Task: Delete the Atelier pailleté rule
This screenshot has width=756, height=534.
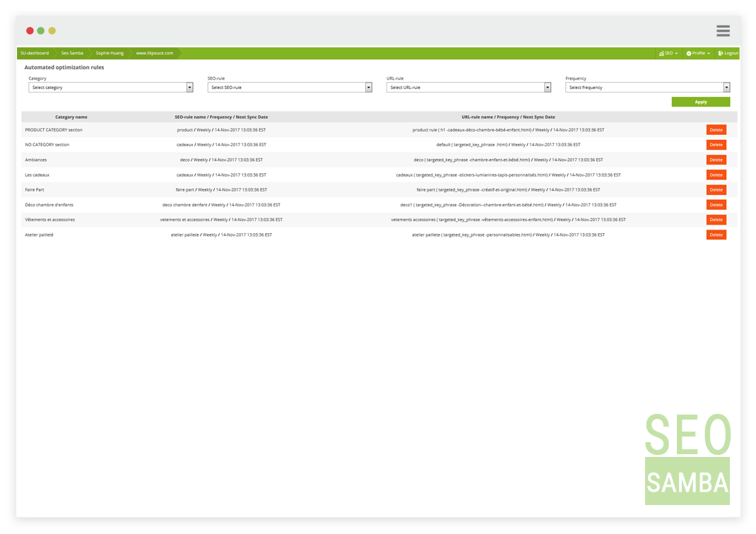Action: [716, 234]
